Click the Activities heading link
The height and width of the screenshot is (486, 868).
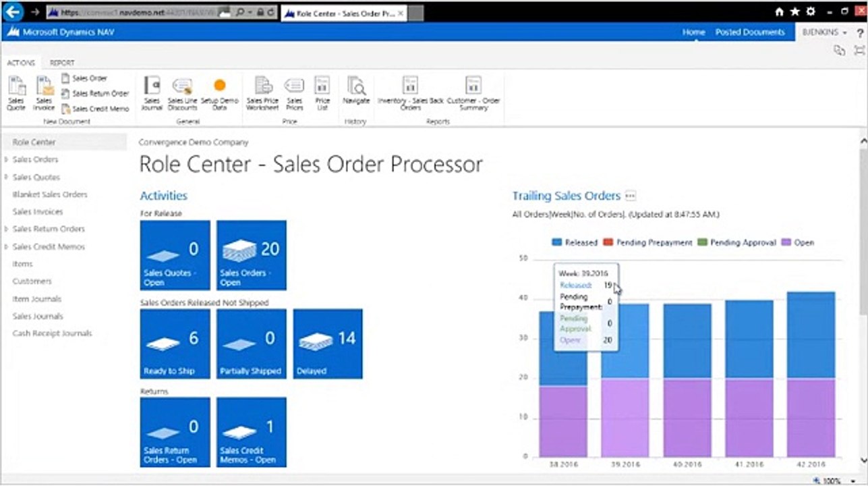pos(164,196)
